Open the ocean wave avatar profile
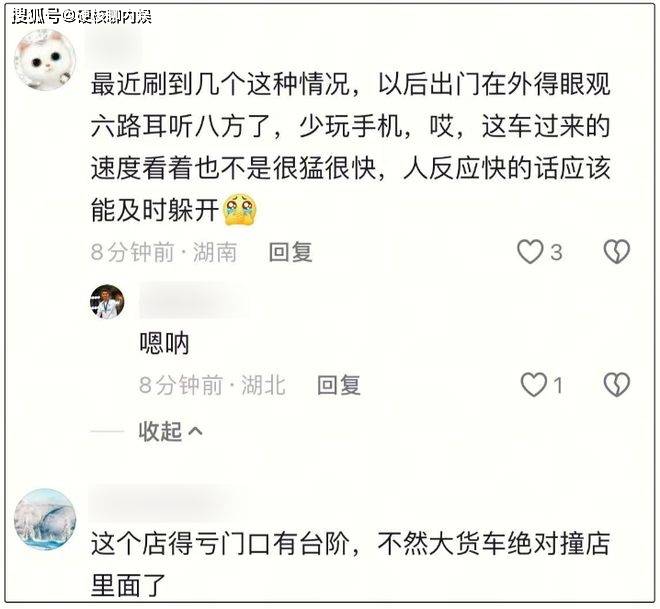Image resolution: width=660 pixels, height=609 pixels. [45, 519]
